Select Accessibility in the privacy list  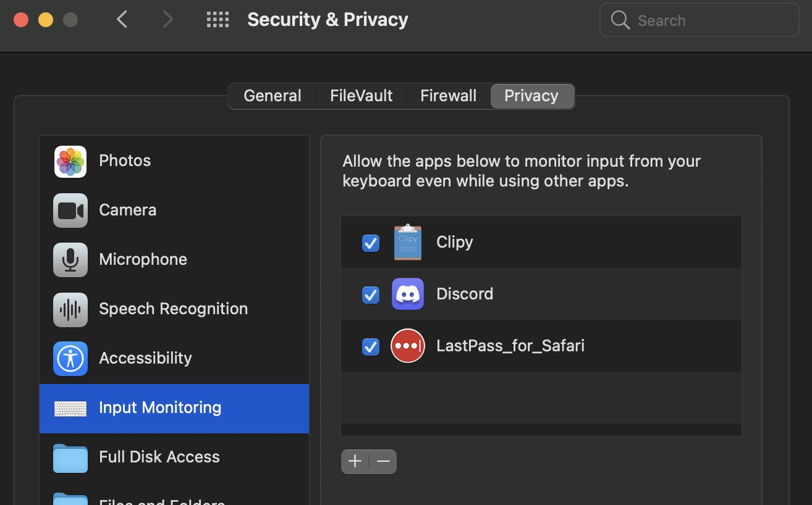click(174, 359)
